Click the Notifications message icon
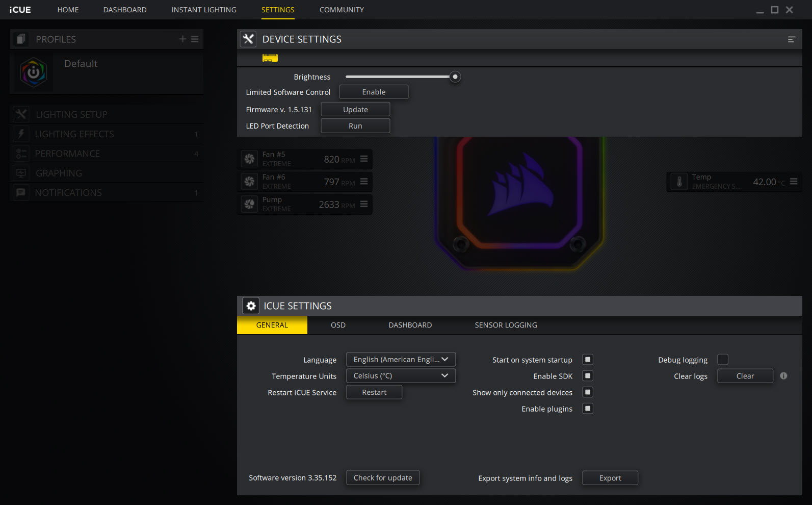Viewport: 812px width, 505px height. click(21, 193)
